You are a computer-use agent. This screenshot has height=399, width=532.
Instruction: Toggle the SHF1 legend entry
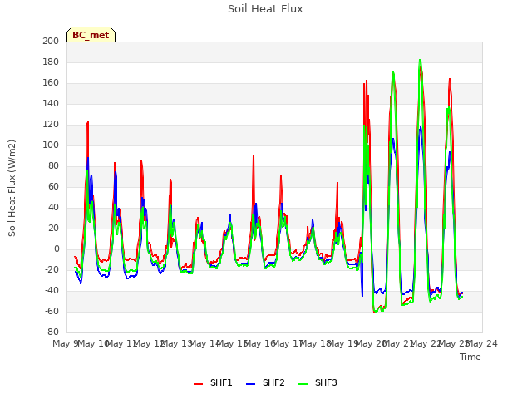[213, 382]
